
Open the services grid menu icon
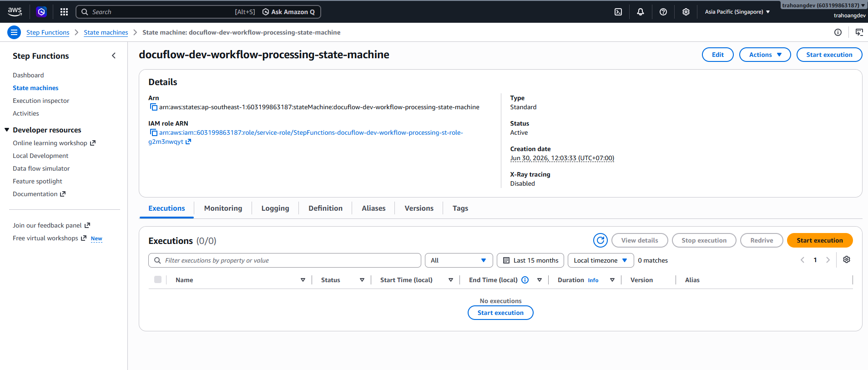(64, 12)
